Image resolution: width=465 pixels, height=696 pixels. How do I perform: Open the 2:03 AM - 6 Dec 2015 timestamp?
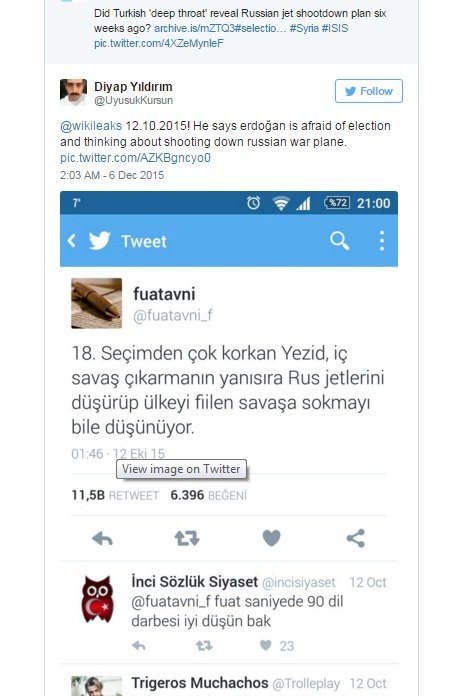(x=112, y=175)
